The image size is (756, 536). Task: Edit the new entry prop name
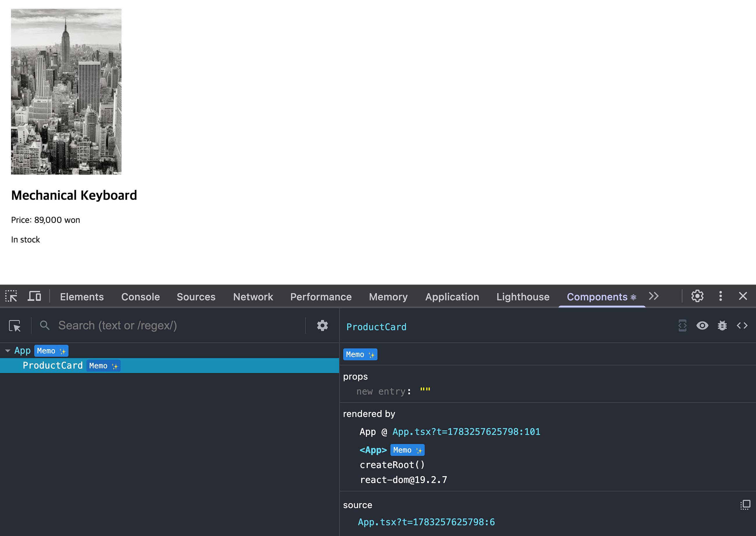[x=381, y=391]
